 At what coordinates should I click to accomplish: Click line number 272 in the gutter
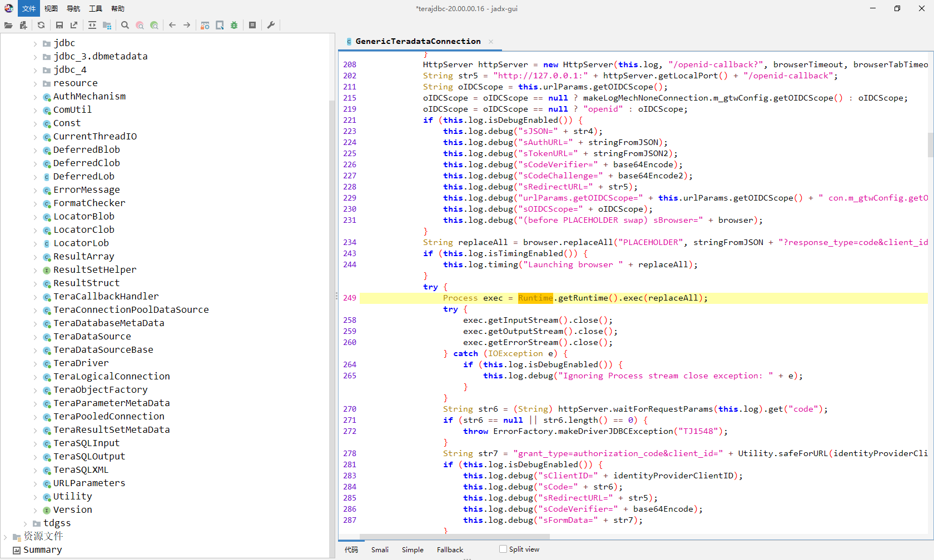coord(350,431)
